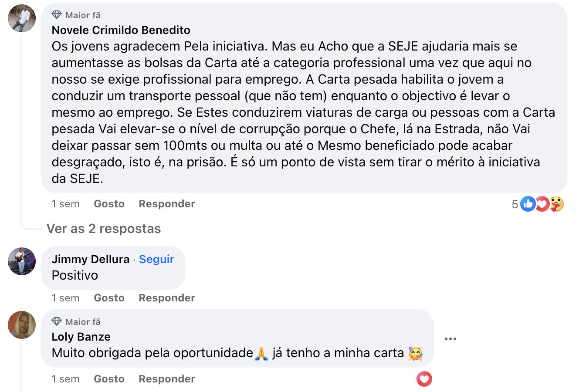586x392 pixels.
Task: Reply to Loly Banze's comment
Action: pos(167,379)
